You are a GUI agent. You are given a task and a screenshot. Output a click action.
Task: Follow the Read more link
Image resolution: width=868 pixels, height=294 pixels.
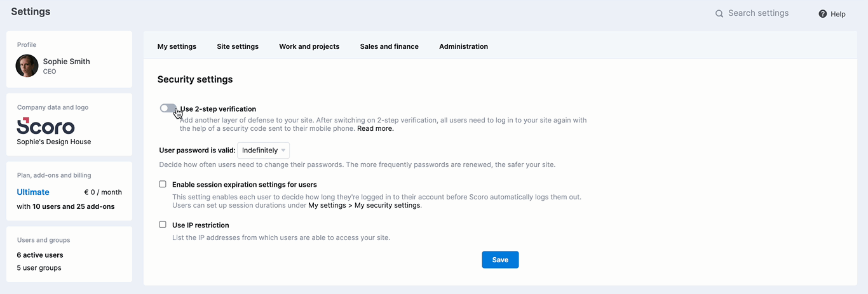(x=376, y=128)
